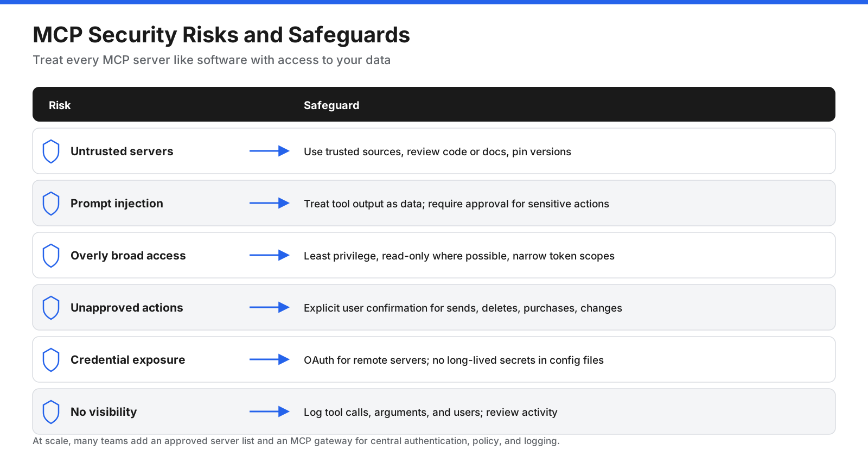Click the 'MCP Security Risks and Safeguards' title
Screen dimensions: 868x456
221,35
